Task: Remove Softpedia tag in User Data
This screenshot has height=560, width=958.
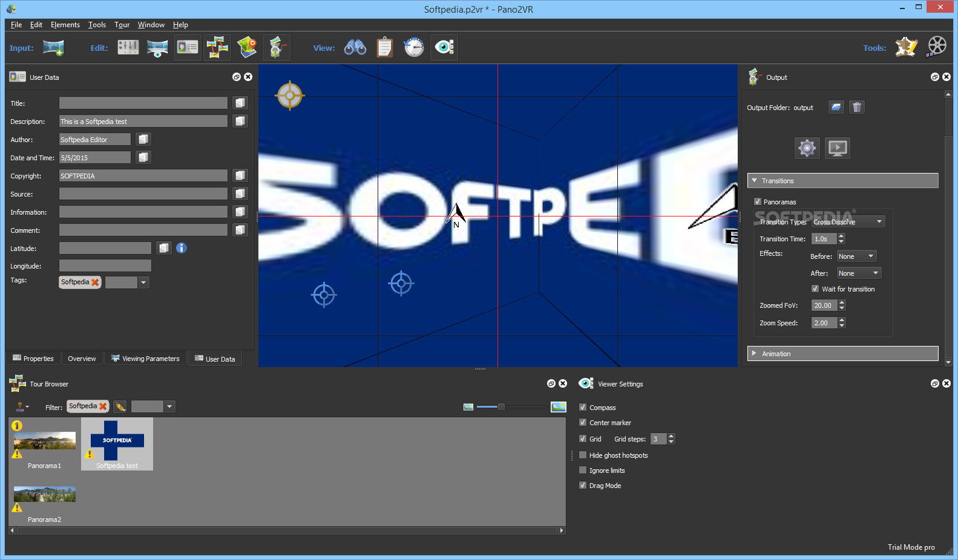Action: (95, 282)
